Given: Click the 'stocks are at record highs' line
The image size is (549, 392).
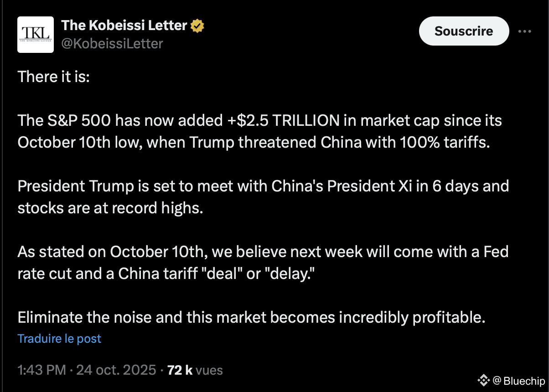Looking at the screenshot, I should (x=109, y=207).
